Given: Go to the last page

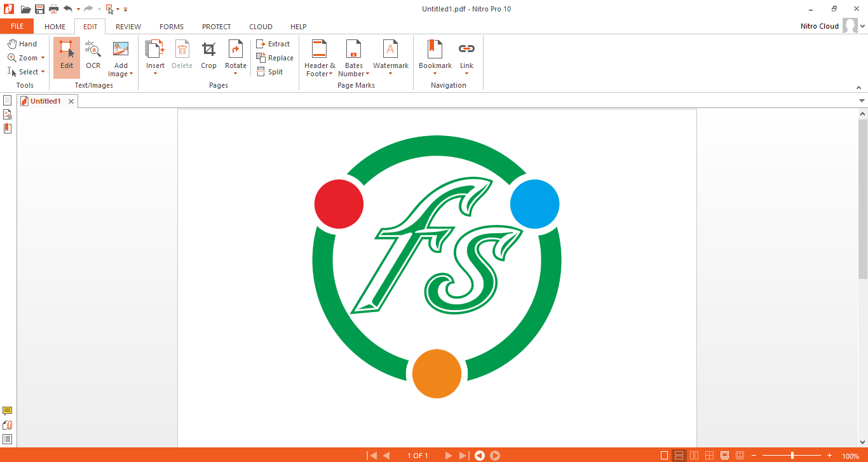Looking at the screenshot, I should click(464, 456).
